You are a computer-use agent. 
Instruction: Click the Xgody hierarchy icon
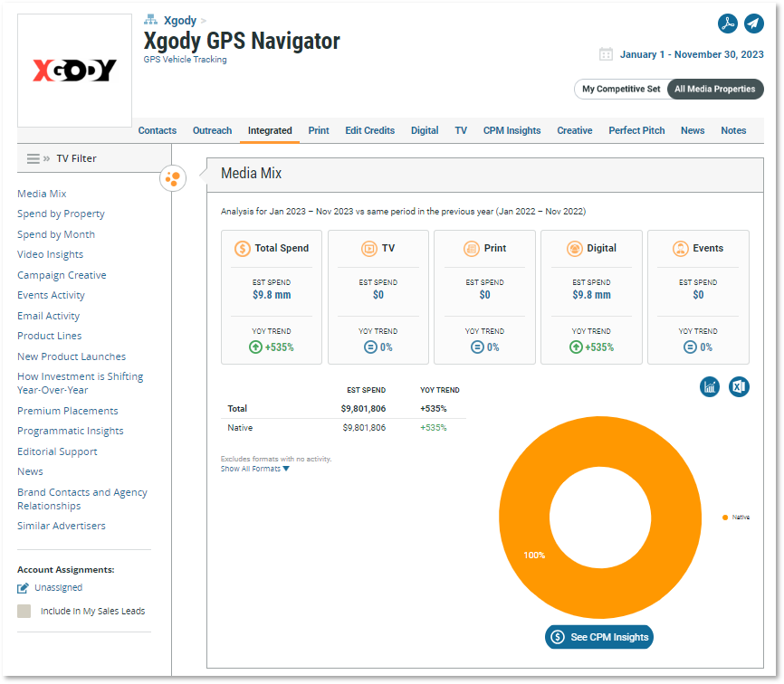click(x=150, y=20)
